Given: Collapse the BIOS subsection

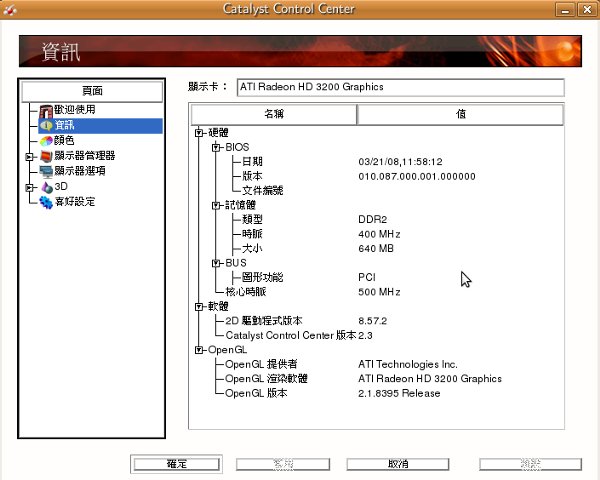Looking at the screenshot, I should pyautogui.click(x=216, y=147).
